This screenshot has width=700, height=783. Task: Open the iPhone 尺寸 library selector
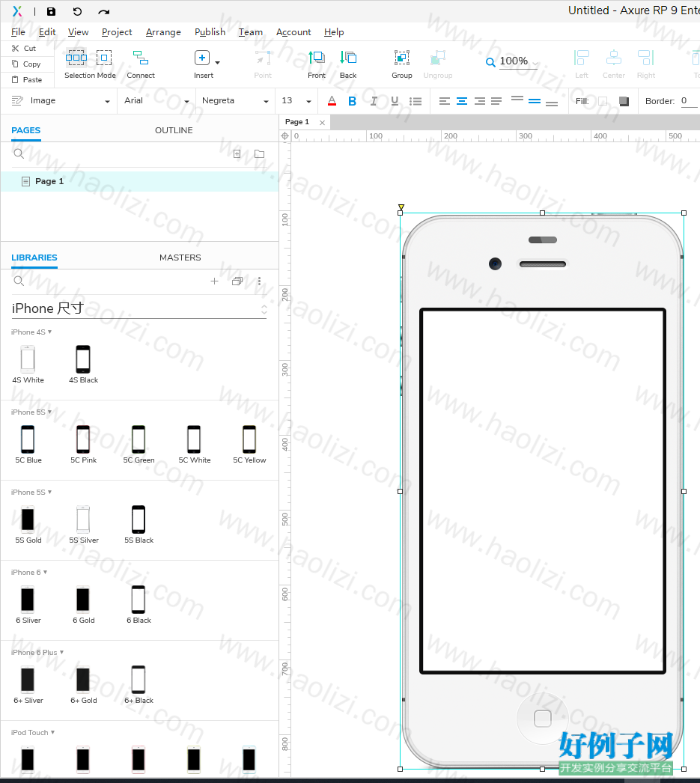tap(139, 309)
